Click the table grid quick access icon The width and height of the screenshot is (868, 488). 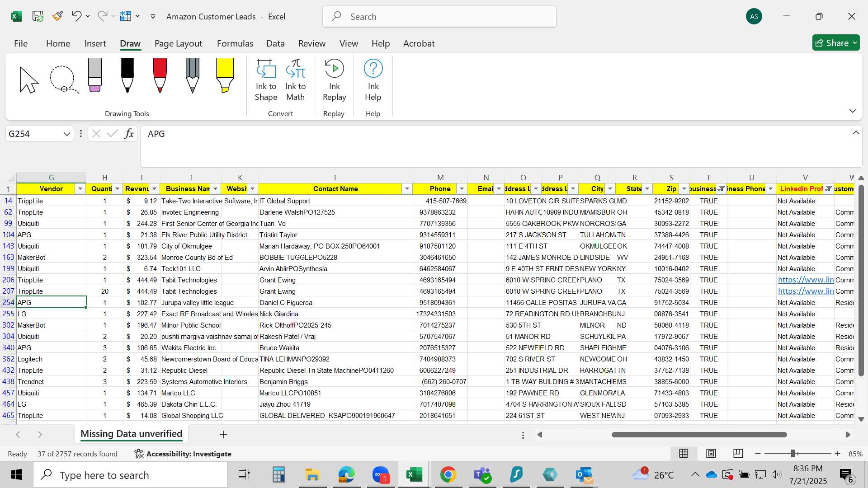point(126,16)
